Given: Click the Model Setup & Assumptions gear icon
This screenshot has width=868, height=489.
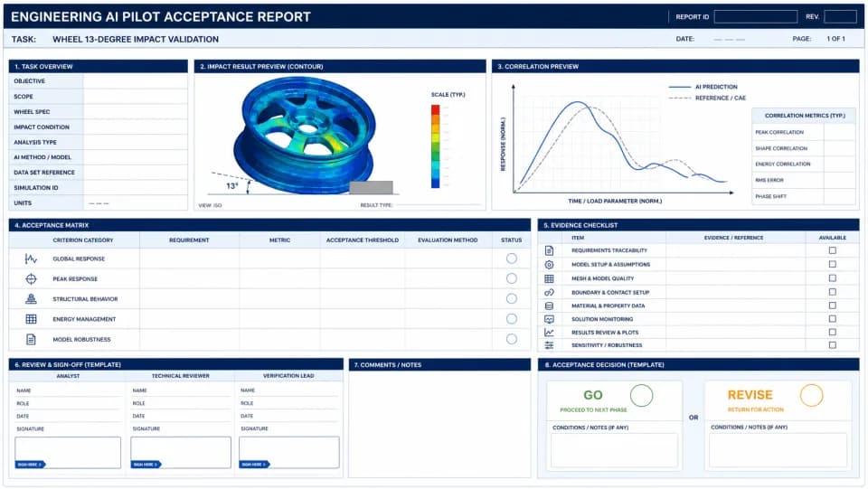Looking at the screenshot, I should click(549, 265).
